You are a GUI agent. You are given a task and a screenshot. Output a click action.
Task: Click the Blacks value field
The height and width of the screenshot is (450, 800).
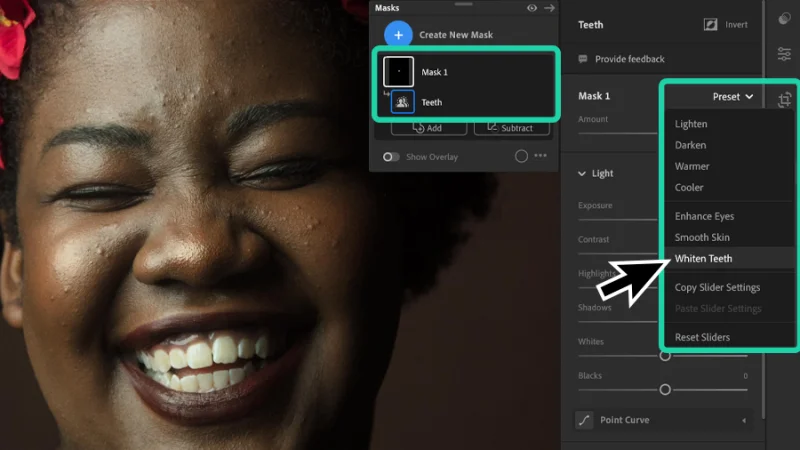pyautogui.click(x=745, y=376)
